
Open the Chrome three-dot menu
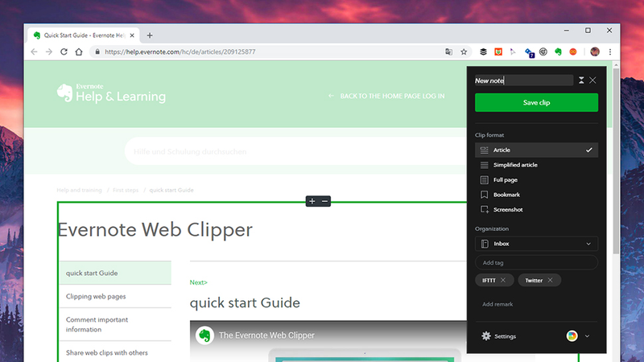pos(610,51)
